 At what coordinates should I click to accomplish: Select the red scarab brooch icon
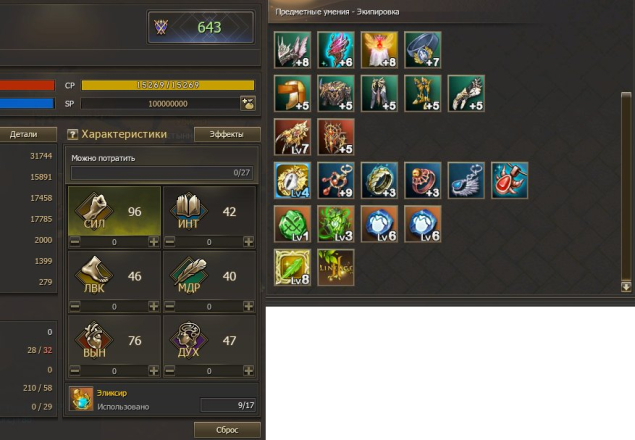pos(509,180)
